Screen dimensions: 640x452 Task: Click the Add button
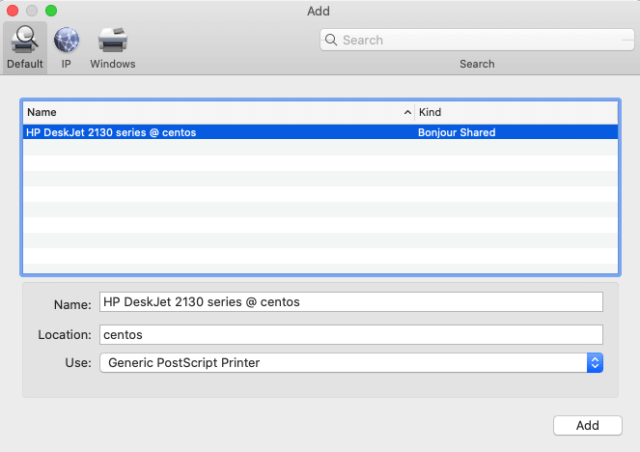pyautogui.click(x=587, y=425)
